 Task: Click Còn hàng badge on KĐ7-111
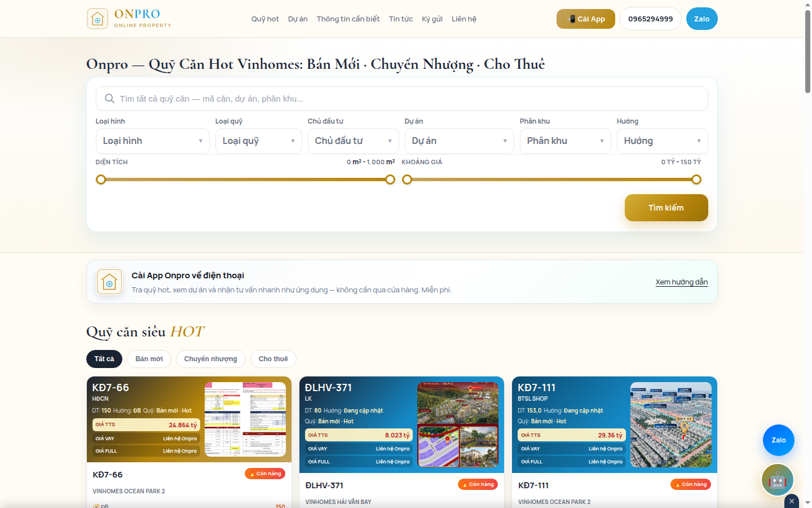pyautogui.click(x=691, y=484)
